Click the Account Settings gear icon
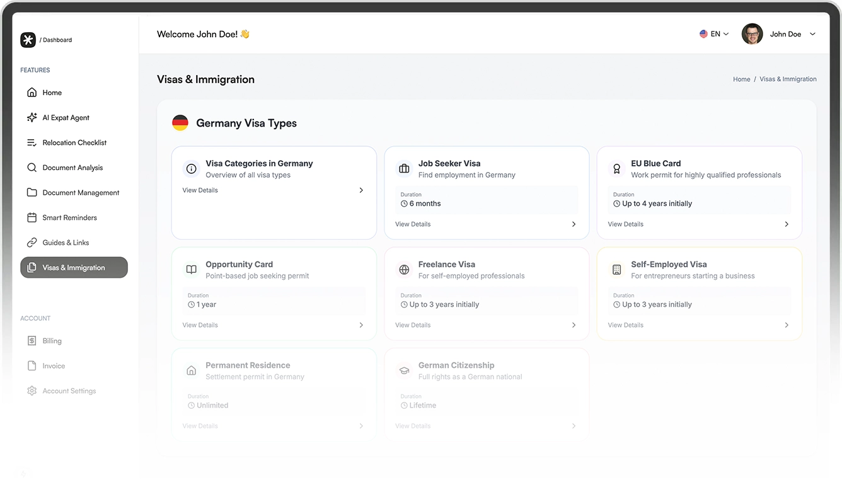Screen dimensions: 842x504 [32, 391]
